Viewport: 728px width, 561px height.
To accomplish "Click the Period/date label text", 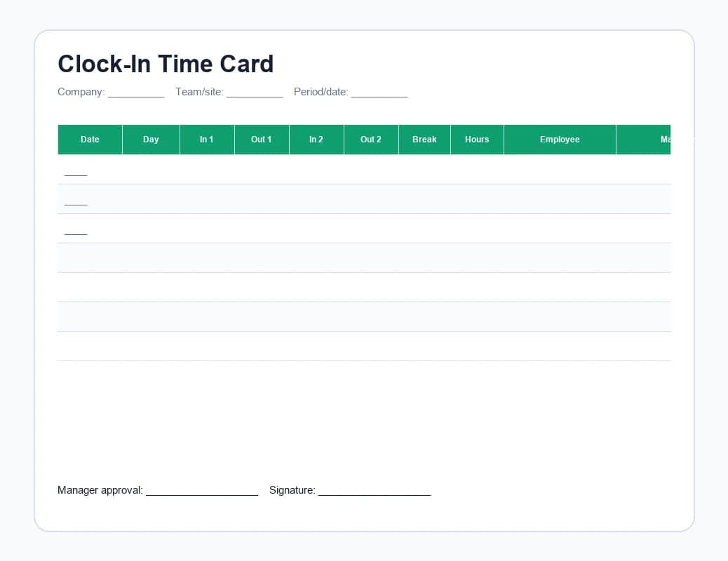I will [321, 92].
